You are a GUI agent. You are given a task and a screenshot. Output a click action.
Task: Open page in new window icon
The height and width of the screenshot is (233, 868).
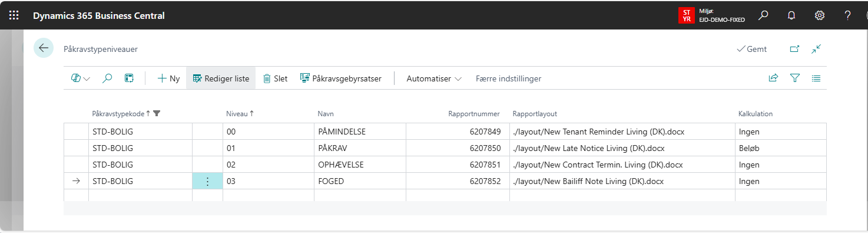[x=794, y=49]
